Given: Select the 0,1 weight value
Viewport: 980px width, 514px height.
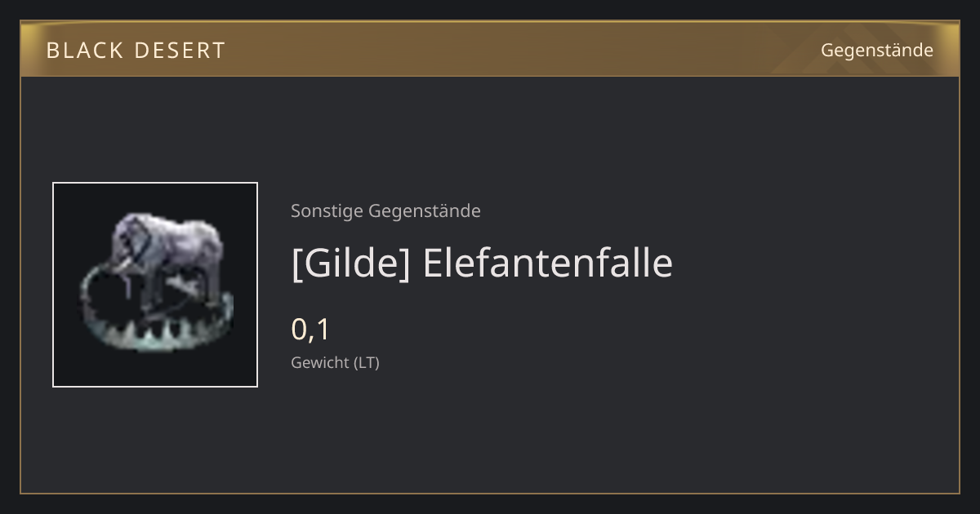Looking at the screenshot, I should (x=310, y=330).
